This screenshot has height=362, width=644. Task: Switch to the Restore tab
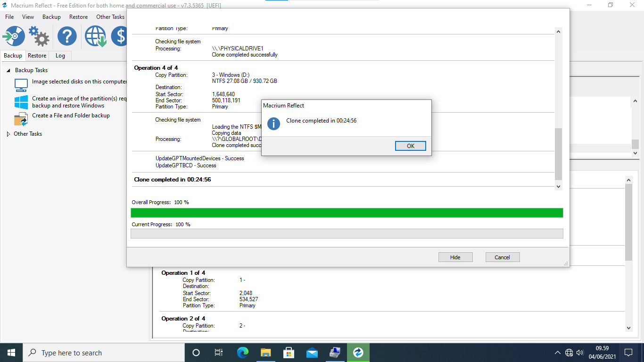click(x=37, y=56)
